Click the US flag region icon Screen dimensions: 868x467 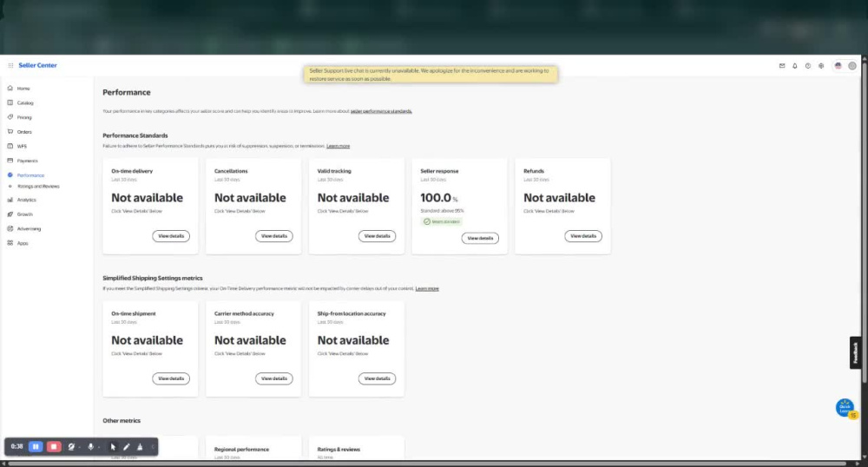[x=838, y=66]
